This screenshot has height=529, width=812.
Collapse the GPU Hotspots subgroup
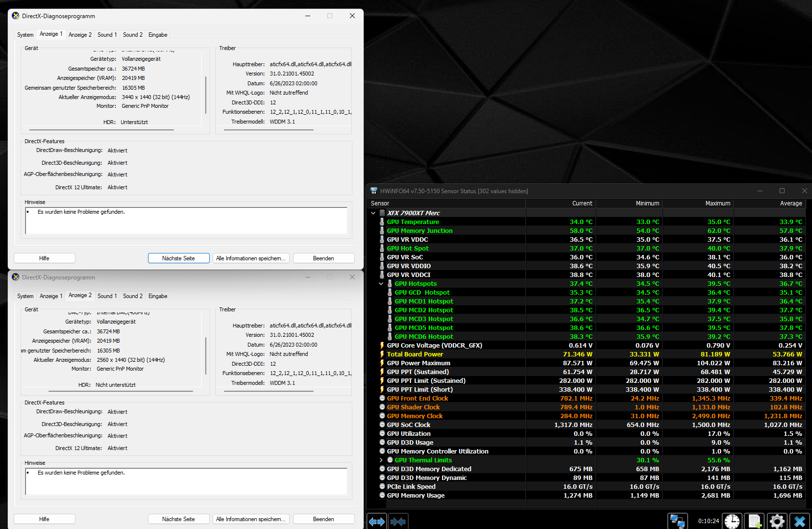pos(381,283)
